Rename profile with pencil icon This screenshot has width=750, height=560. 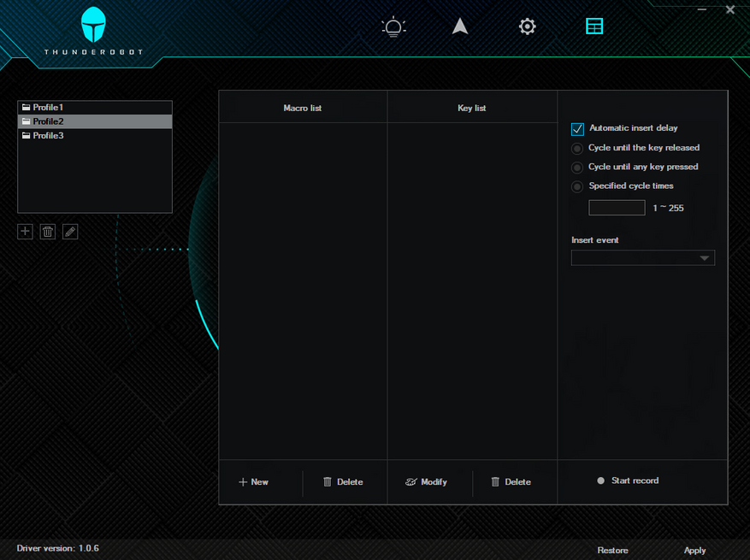click(x=70, y=232)
